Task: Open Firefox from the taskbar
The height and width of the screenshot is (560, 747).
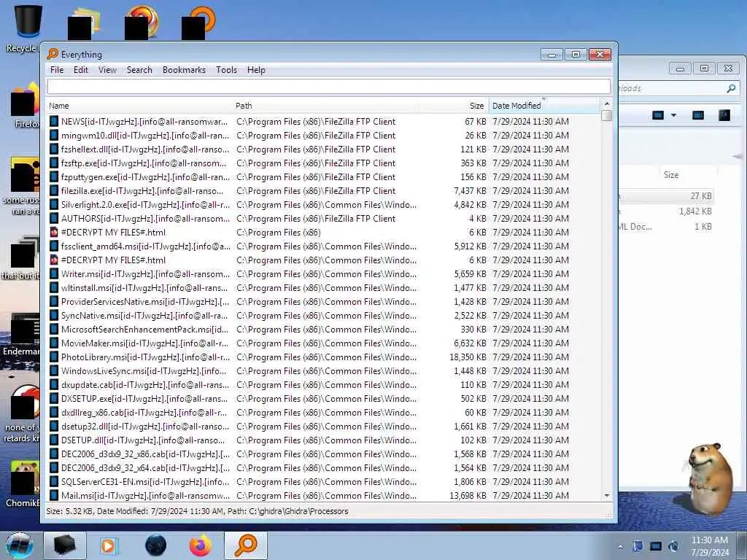Action: (x=200, y=545)
